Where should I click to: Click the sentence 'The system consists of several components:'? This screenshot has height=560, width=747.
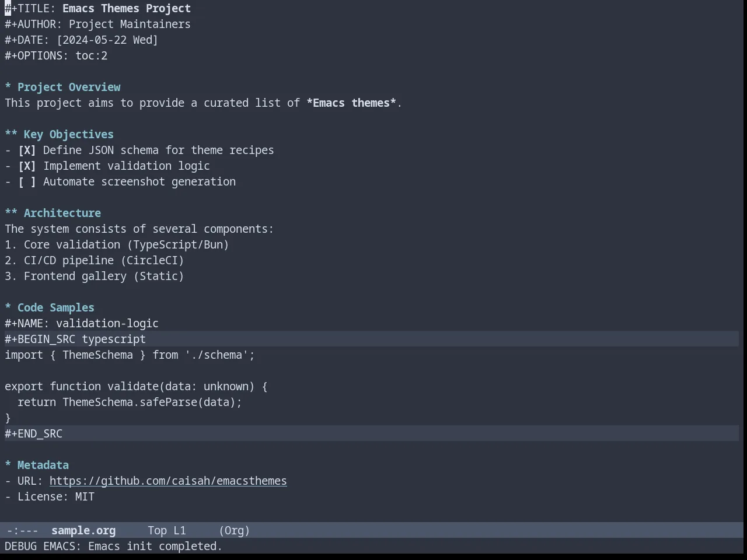(139, 229)
